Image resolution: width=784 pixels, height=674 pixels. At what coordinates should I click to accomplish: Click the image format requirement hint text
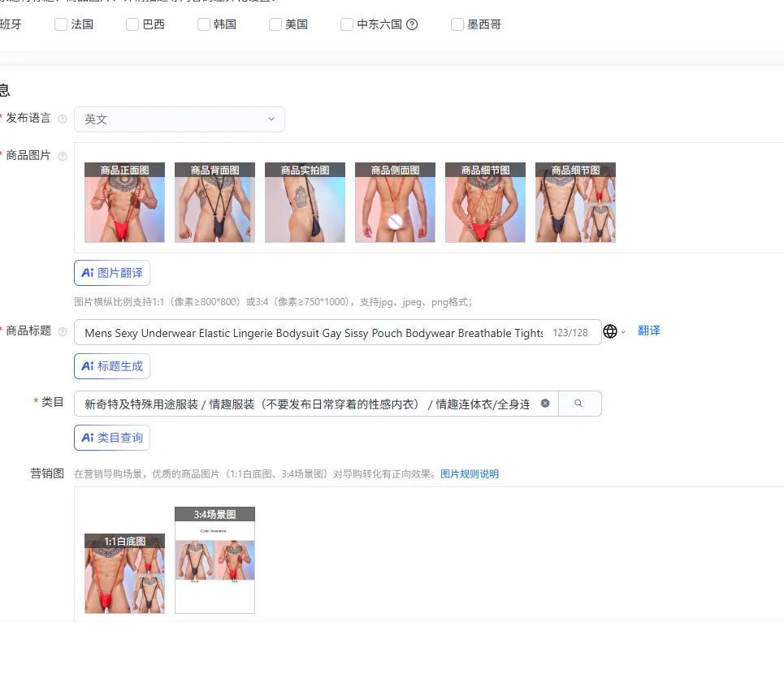tap(273, 302)
